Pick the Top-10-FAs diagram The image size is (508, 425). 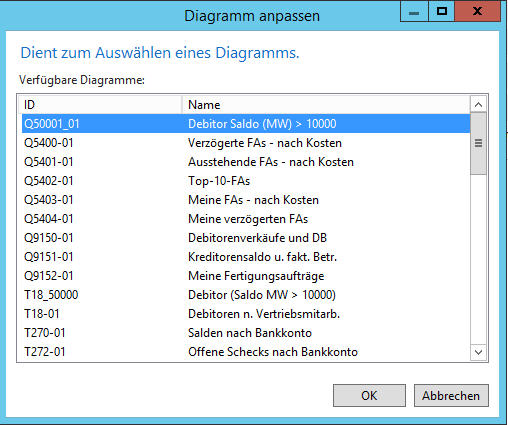246,181
